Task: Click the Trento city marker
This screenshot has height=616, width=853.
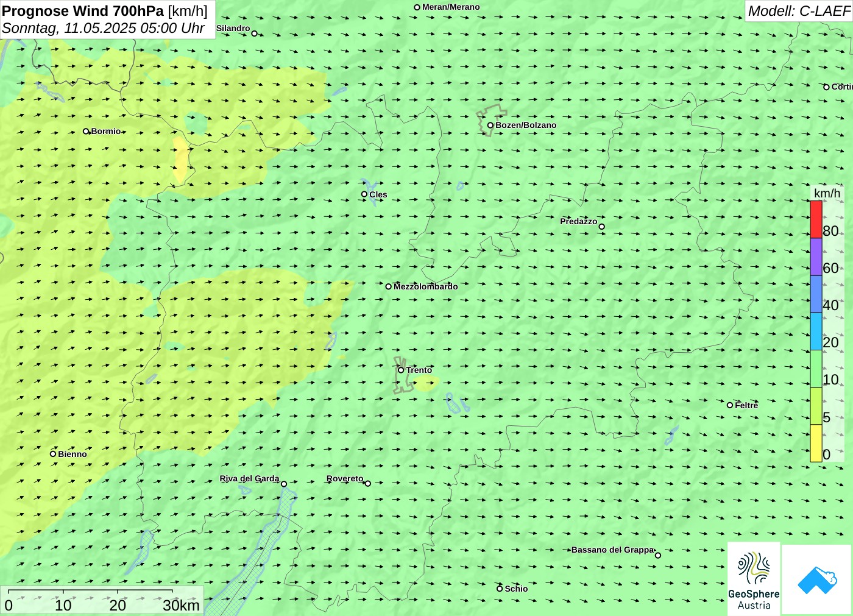Action: (x=401, y=370)
